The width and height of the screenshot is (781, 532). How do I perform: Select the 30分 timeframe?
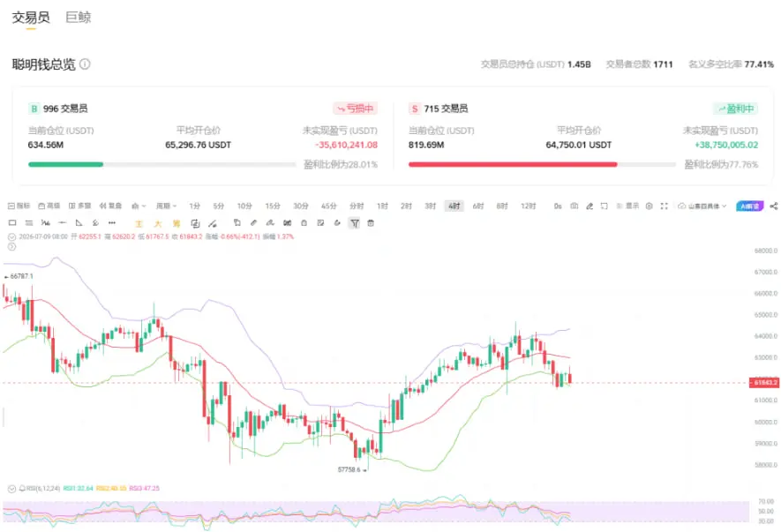(x=300, y=206)
